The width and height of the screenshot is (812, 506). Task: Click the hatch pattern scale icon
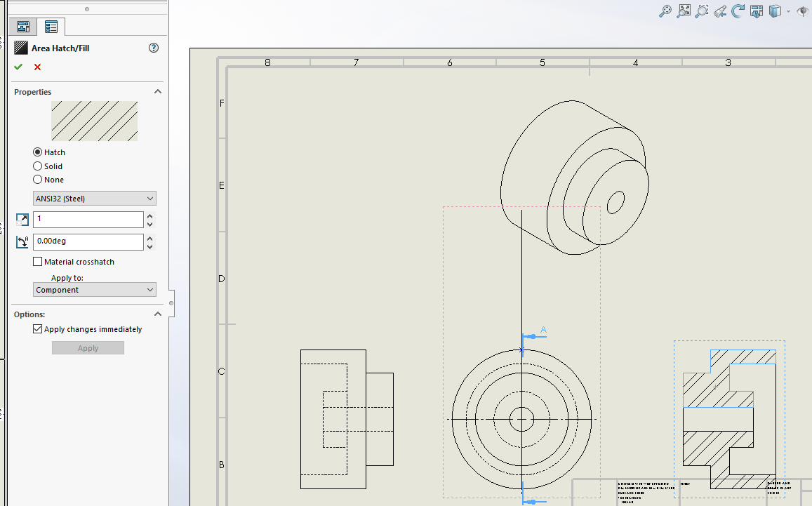click(22, 219)
